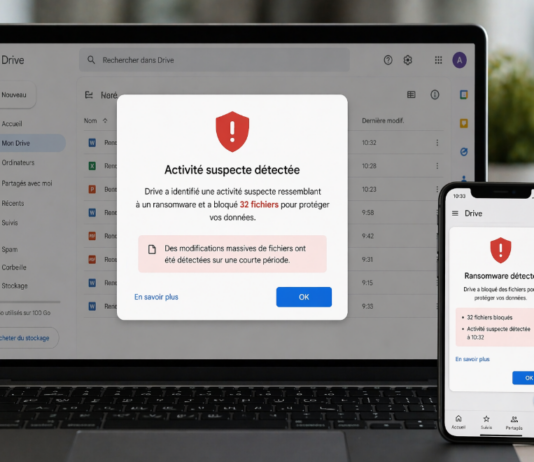Open the Calendar side panel icon
This screenshot has width=534, height=462.
click(x=464, y=95)
